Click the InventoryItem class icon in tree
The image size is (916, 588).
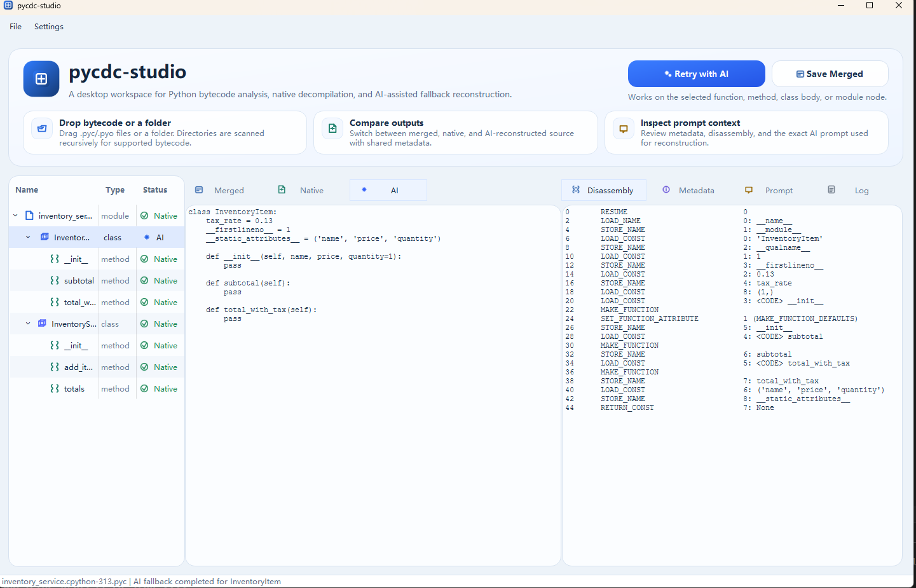44,237
